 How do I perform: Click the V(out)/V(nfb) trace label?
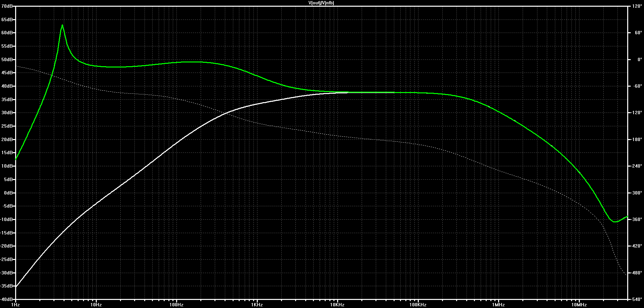tap(321, 3)
